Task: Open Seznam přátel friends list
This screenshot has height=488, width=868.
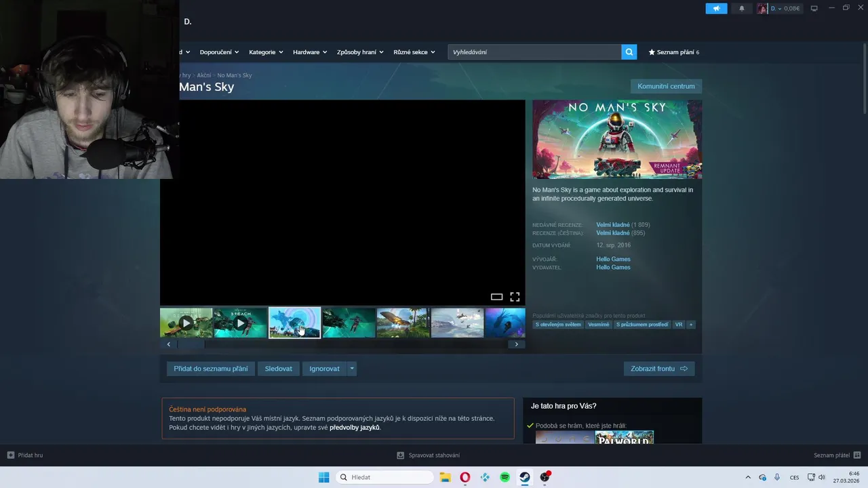Action: [x=837, y=455]
